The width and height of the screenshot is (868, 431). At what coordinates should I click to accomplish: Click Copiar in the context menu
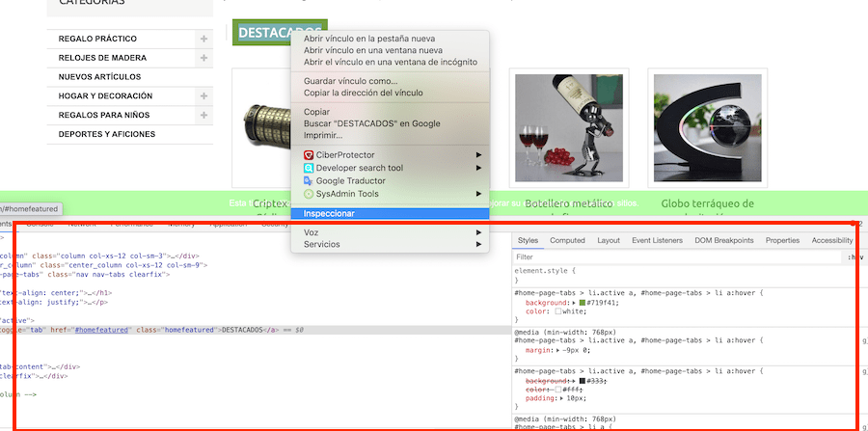pyautogui.click(x=316, y=112)
